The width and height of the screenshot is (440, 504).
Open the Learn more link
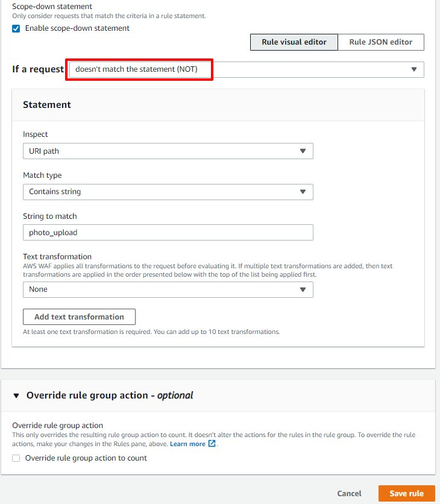pos(187,444)
